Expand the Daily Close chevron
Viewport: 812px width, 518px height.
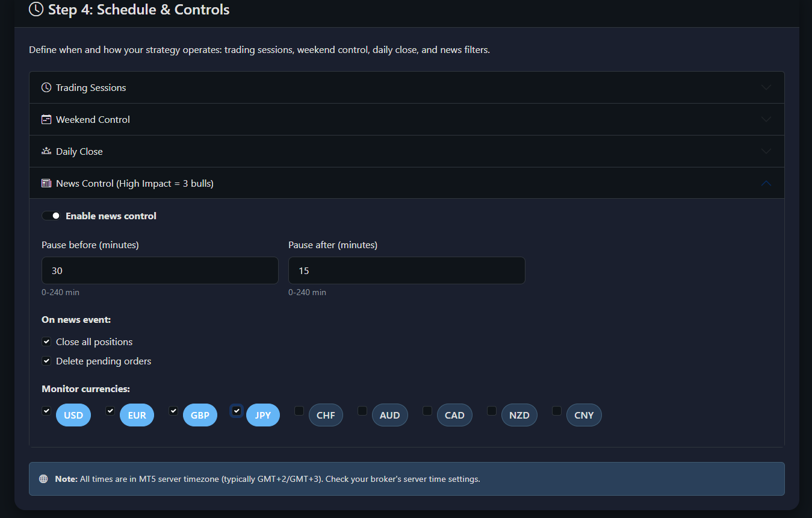coord(766,151)
